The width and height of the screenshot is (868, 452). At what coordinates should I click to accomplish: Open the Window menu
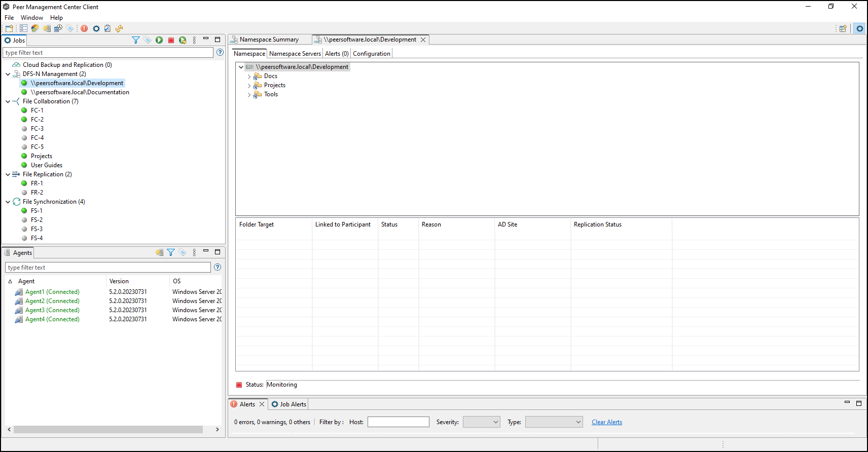point(32,18)
